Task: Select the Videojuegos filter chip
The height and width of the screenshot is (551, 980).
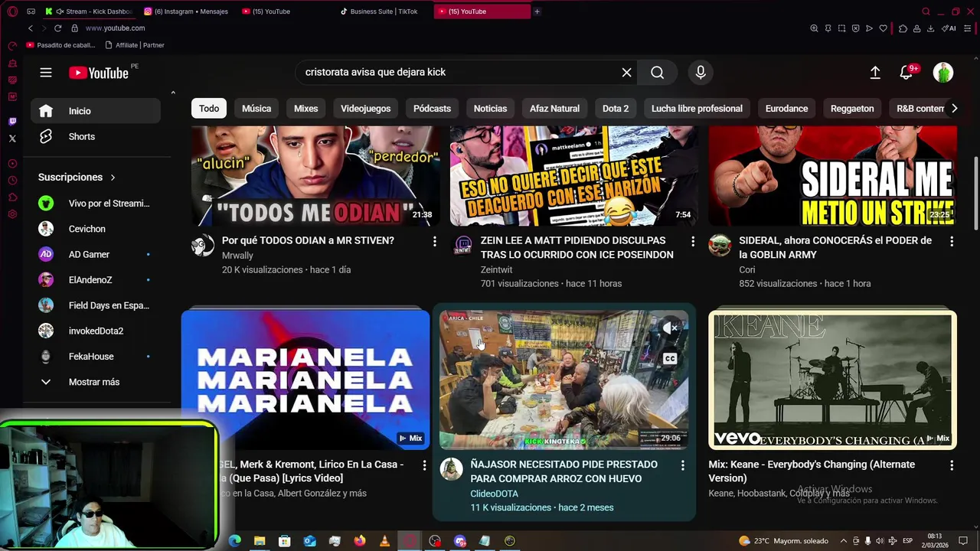Action: point(365,108)
